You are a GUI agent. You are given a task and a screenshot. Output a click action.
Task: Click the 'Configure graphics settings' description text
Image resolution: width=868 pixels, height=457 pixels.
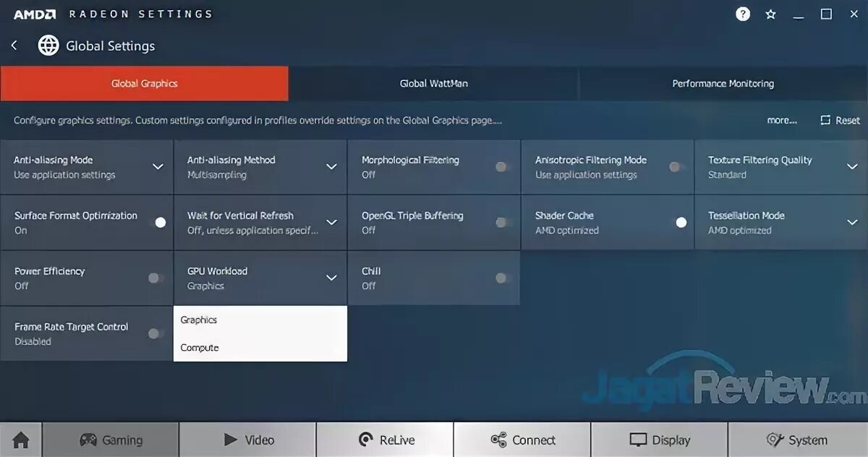click(x=258, y=121)
